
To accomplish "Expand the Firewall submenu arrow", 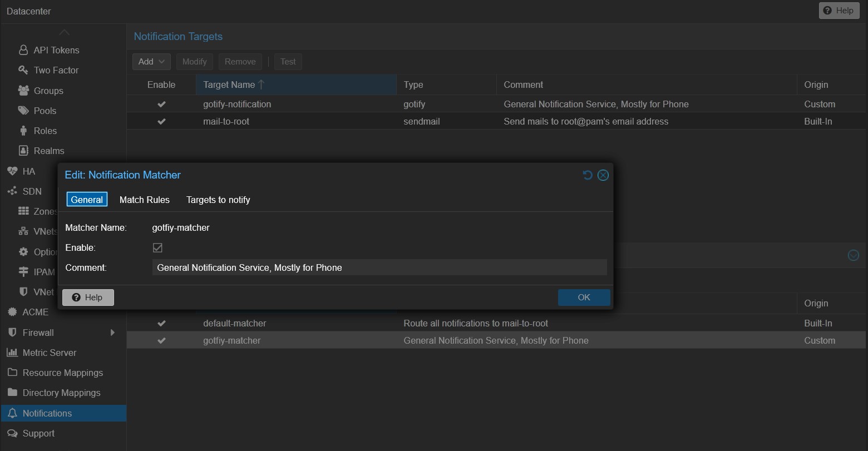I will tap(112, 333).
